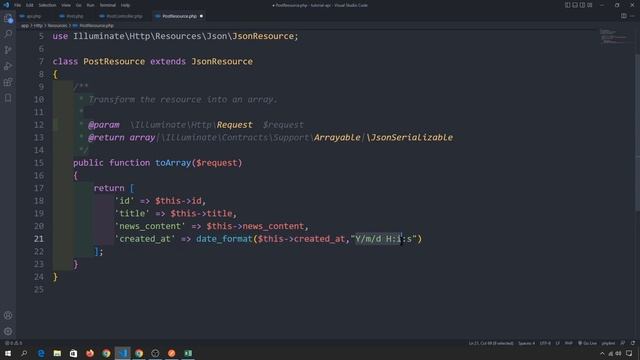
Task: Open the View menu
Action: click(66, 5)
